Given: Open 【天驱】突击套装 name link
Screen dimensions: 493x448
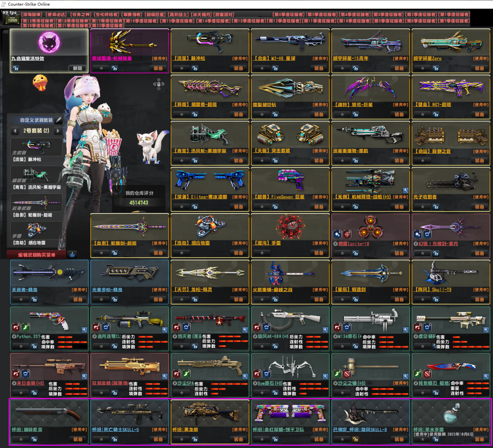Looking at the screenshot, I should pos(272,151).
